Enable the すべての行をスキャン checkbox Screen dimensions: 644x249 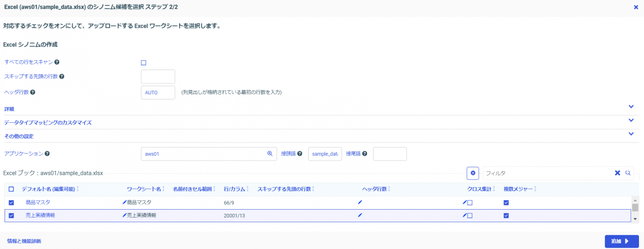[143, 62]
